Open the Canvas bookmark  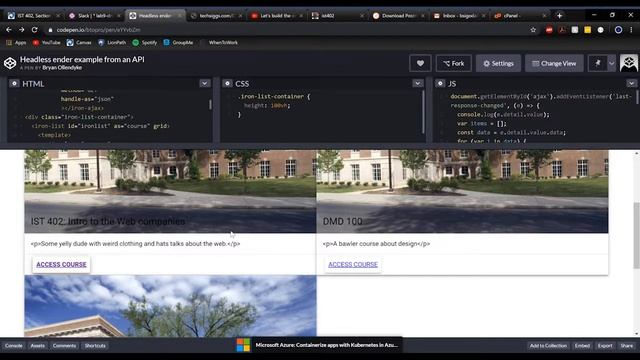point(79,42)
